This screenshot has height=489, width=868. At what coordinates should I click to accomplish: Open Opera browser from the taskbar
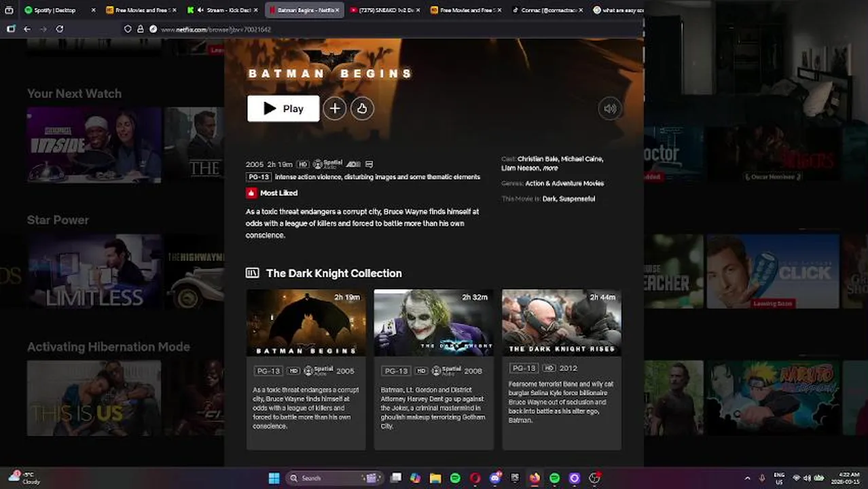point(475,478)
